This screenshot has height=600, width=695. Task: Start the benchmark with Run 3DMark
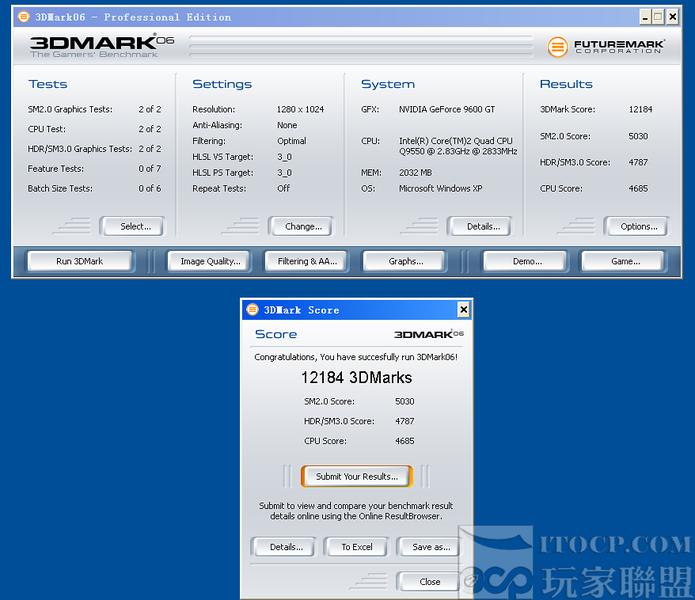80,261
